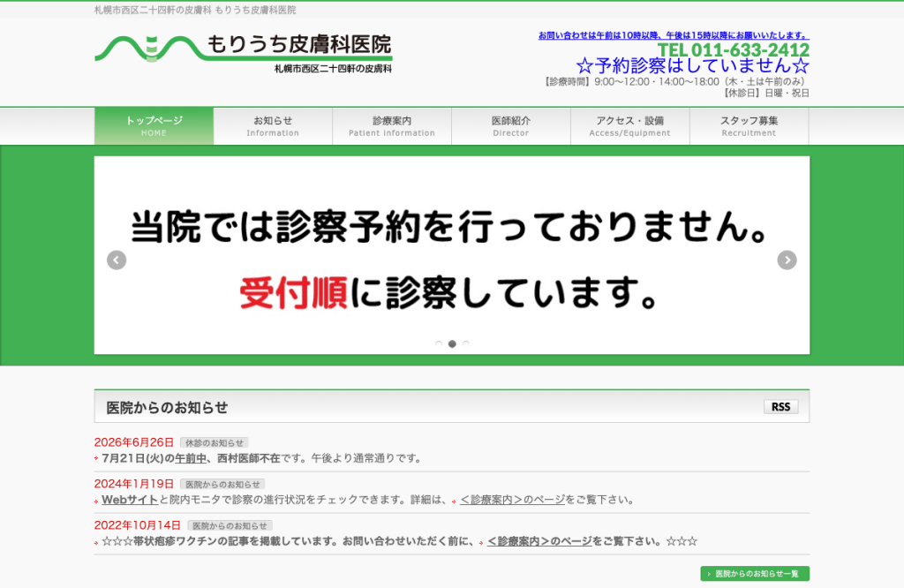
Task: Open お知らせ Information menu
Action: pyautogui.click(x=273, y=125)
